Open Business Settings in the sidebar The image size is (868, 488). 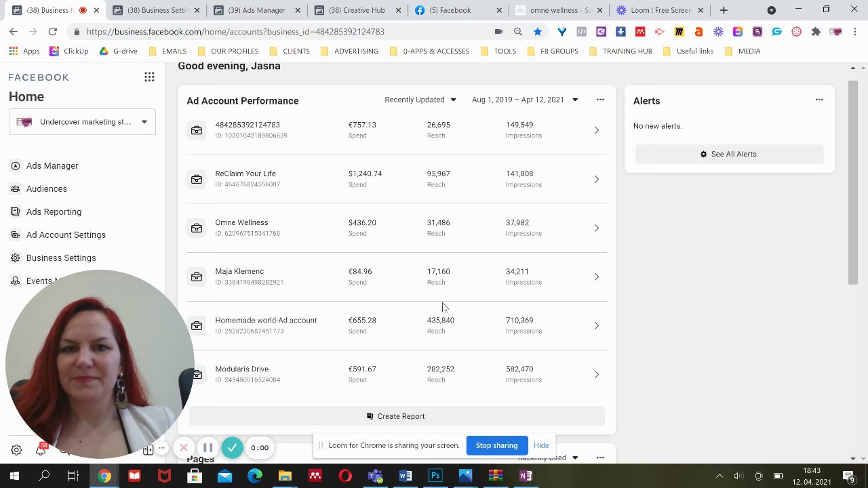point(61,258)
